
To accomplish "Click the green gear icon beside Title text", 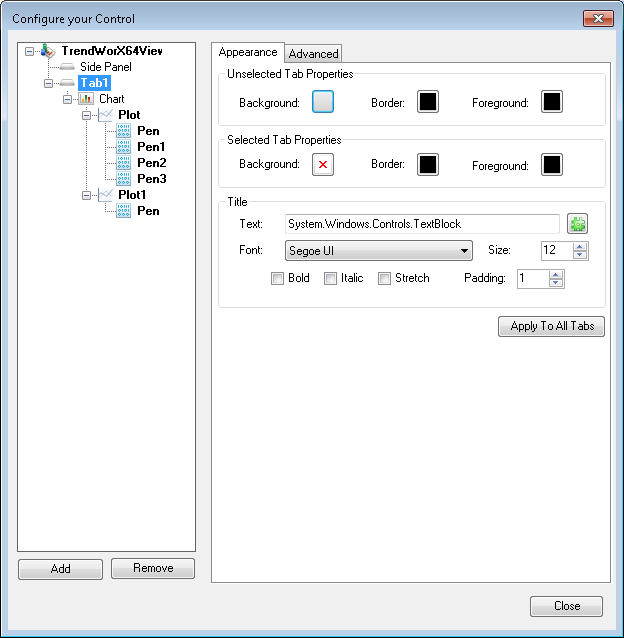I will pos(577,224).
